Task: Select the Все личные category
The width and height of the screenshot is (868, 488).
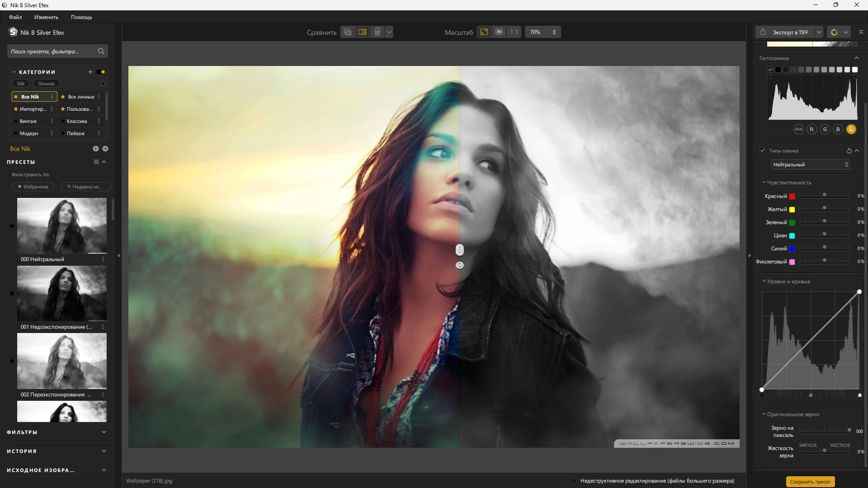Action: point(81,97)
